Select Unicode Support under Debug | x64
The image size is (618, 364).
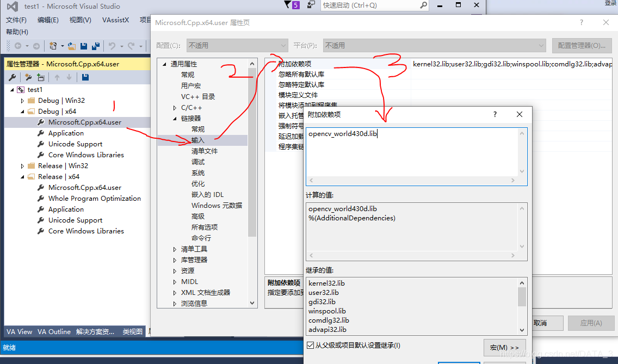(x=75, y=144)
